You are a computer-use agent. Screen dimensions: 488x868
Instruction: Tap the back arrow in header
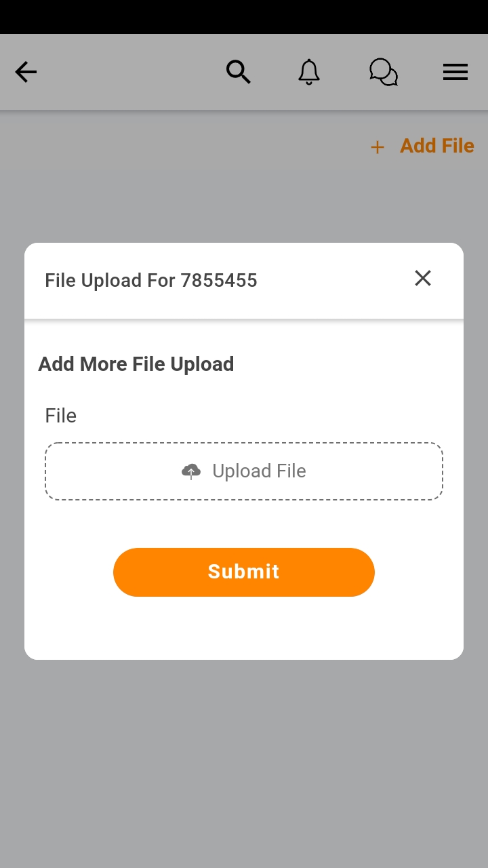pyautogui.click(x=26, y=72)
